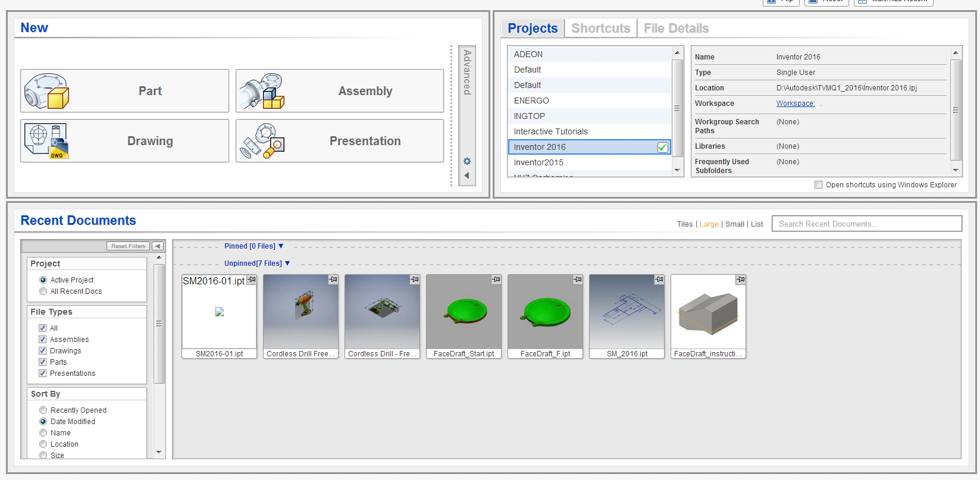The height and width of the screenshot is (480, 980).
Task: Select the Interactive Tutorials project
Action: coord(589,131)
